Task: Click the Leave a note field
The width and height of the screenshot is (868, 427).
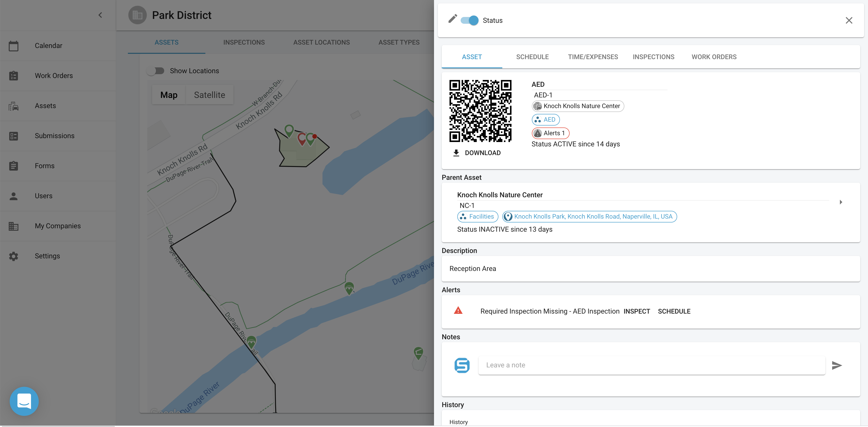Action: point(651,365)
